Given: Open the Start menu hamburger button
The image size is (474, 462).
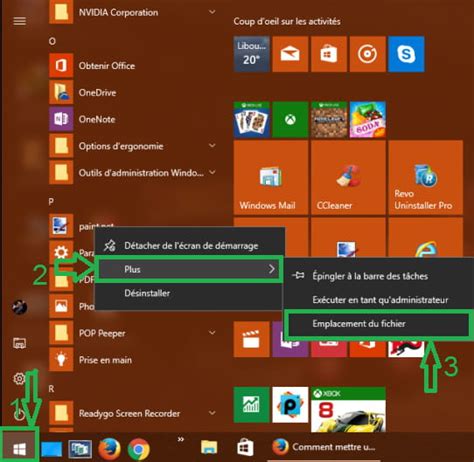Looking at the screenshot, I should pos(19,21).
